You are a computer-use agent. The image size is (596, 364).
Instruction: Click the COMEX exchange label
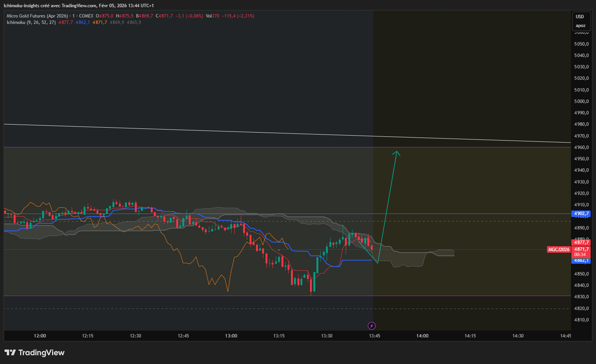pos(86,16)
